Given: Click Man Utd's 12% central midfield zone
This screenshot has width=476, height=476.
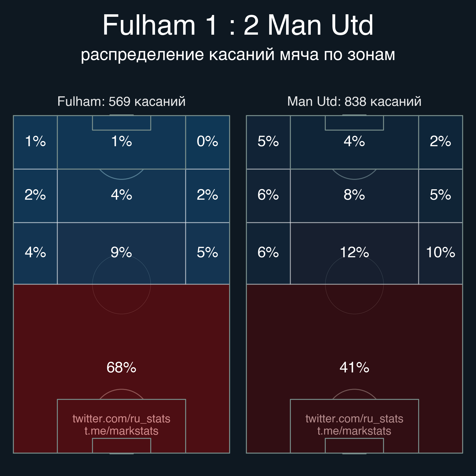Looking at the screenshot, I should point(354,253).
